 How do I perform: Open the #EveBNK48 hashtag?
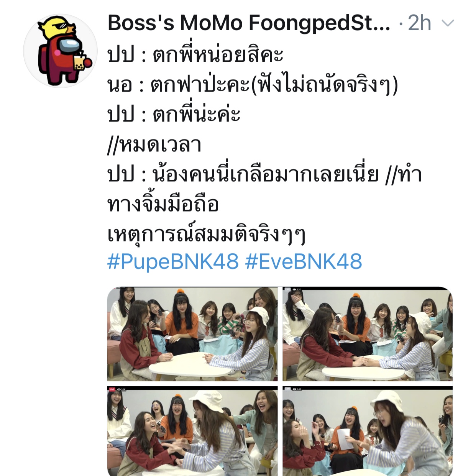click(x=304, y=262)
